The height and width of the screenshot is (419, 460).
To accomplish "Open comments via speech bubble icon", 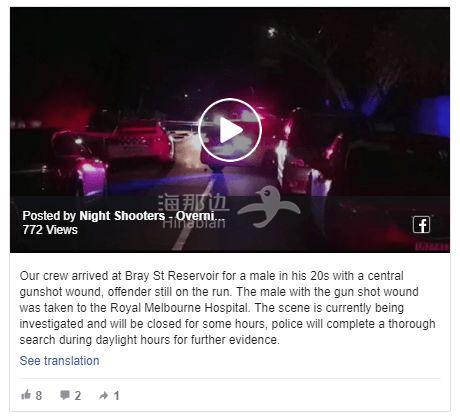I will pos(65,395).
